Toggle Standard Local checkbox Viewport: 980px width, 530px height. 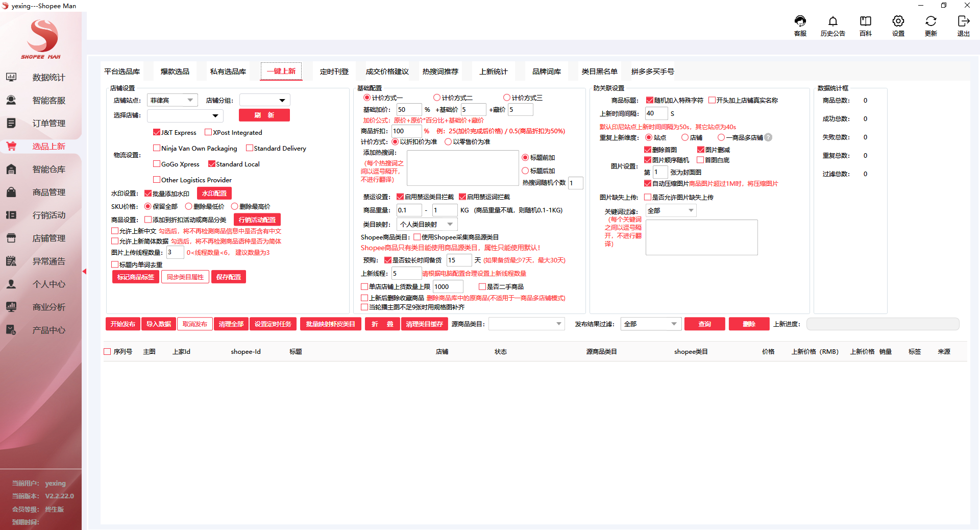[212, 164]
